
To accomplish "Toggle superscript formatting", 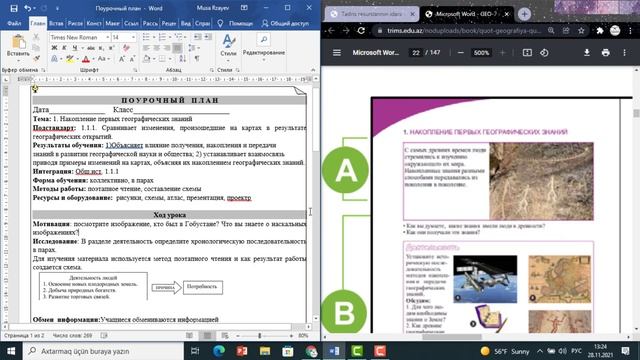I will (111, 48).
